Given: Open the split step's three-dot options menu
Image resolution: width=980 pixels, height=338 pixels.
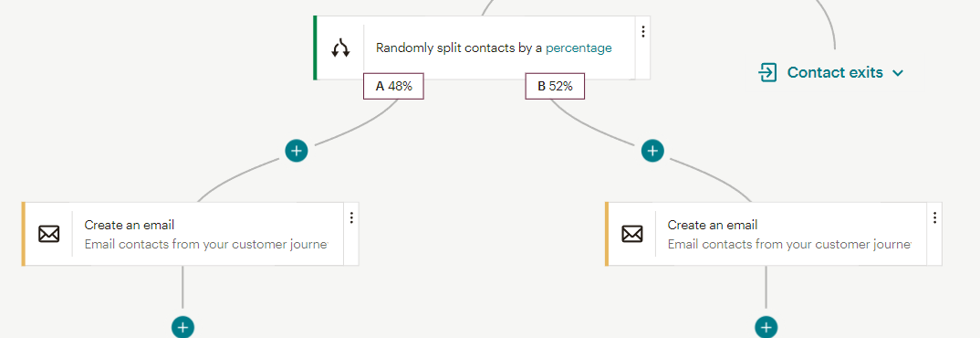Looking at the screenshot, I should coord(643,31).
